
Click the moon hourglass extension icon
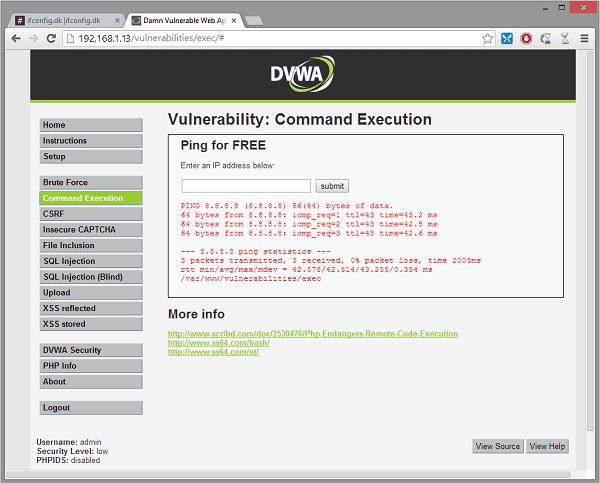(x=546, y=38)
